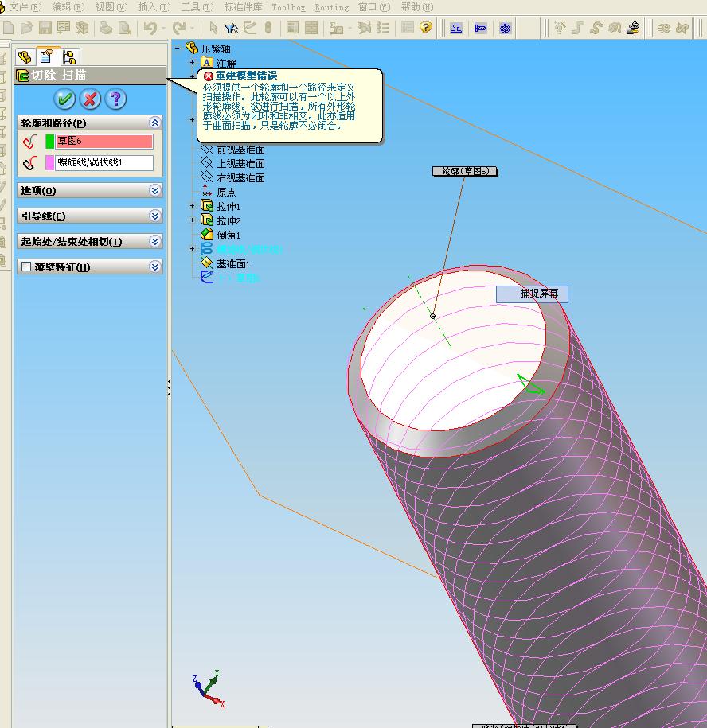Choose the Select arrow cursor tool
Image resolution: width=707 pixels, height=728 pixels.
tap(213, 28)
